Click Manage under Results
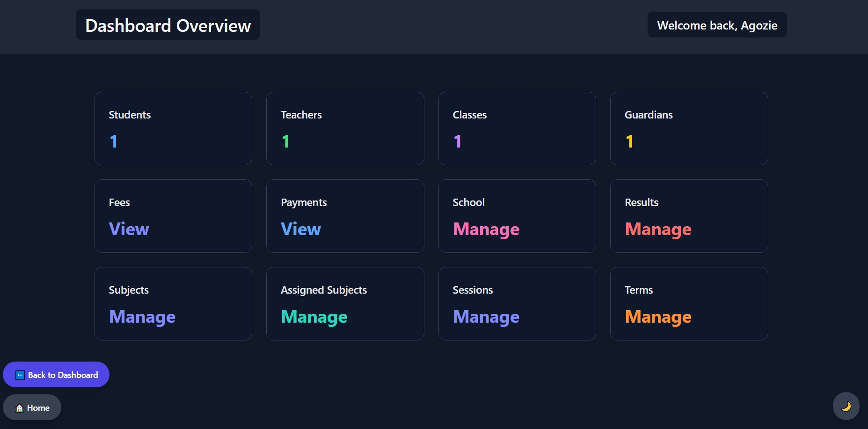This screenshot has height=429, width=868. click(x=658, y=229)
